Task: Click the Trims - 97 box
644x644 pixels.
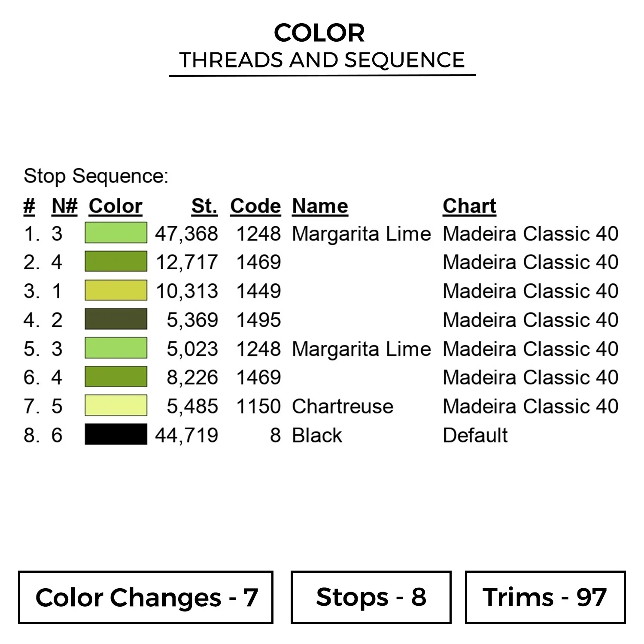Action: click(545, 597)
